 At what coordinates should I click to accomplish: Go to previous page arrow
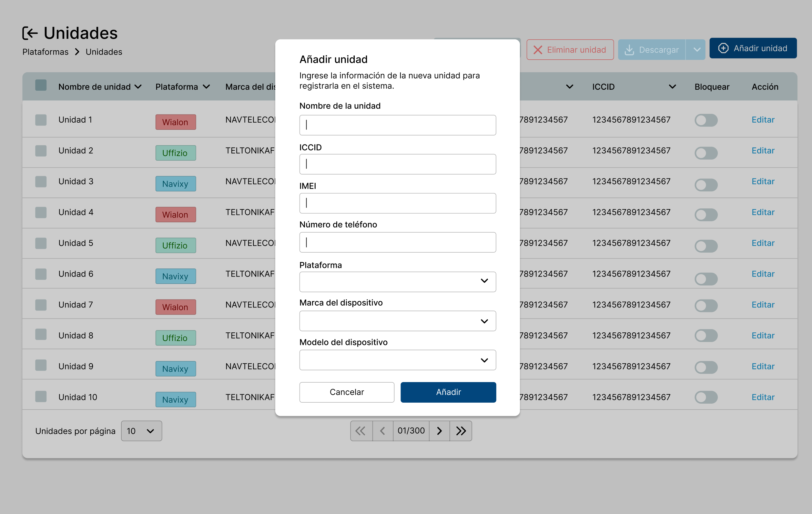[x=382, y=431]
